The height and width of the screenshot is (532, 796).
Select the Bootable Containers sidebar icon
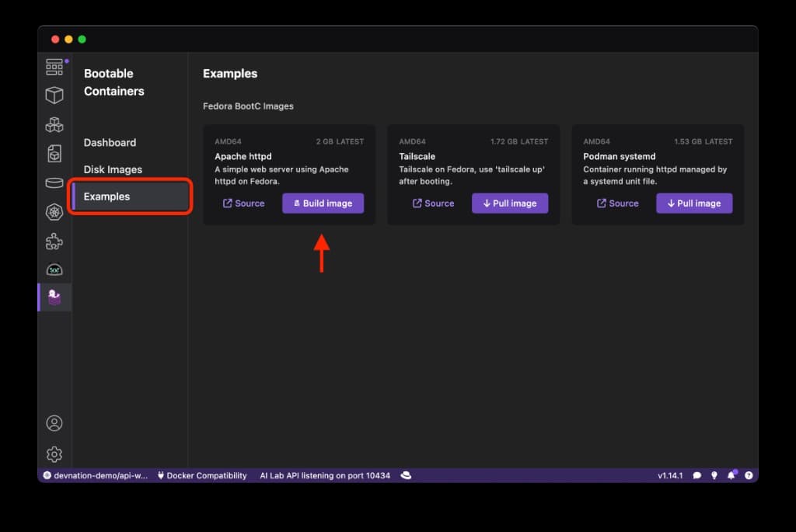(x=54, y=297)
